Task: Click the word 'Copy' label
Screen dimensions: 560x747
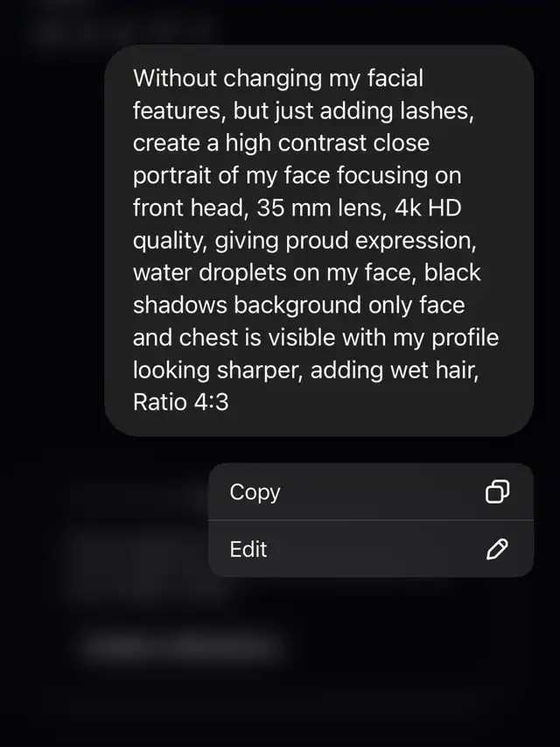Action: click(x=255, y=492)
